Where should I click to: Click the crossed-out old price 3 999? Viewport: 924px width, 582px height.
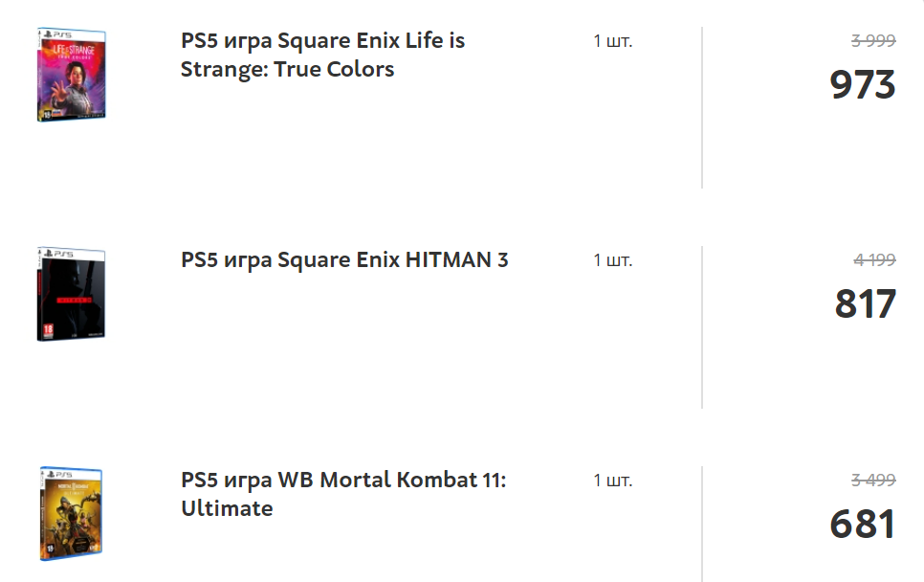point(873,40)
